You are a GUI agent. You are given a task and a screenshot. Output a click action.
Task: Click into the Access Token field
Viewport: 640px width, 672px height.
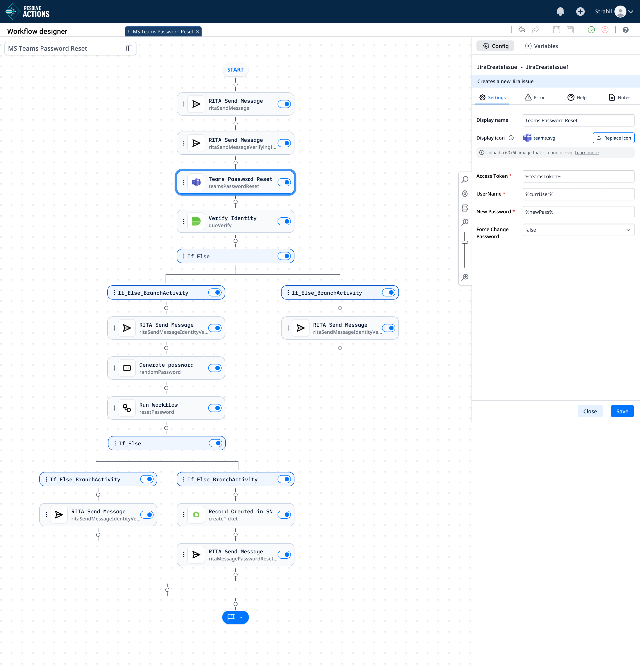click(x=578, y=177)
